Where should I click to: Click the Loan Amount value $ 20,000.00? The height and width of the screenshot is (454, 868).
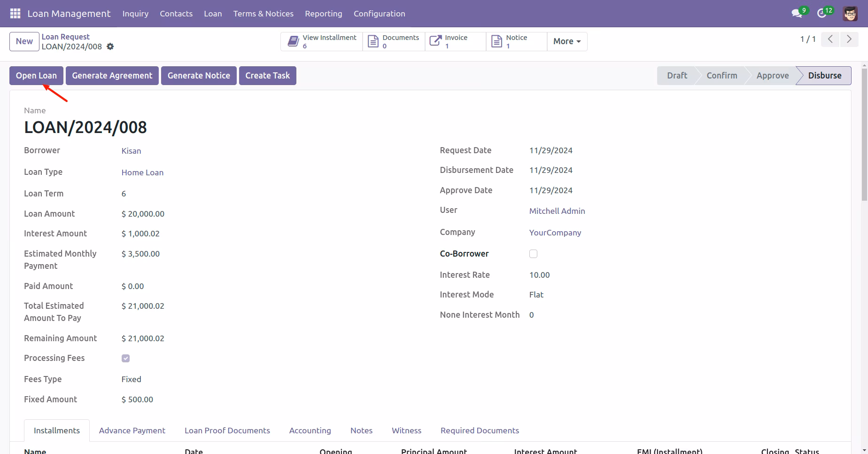pos(143,214)
